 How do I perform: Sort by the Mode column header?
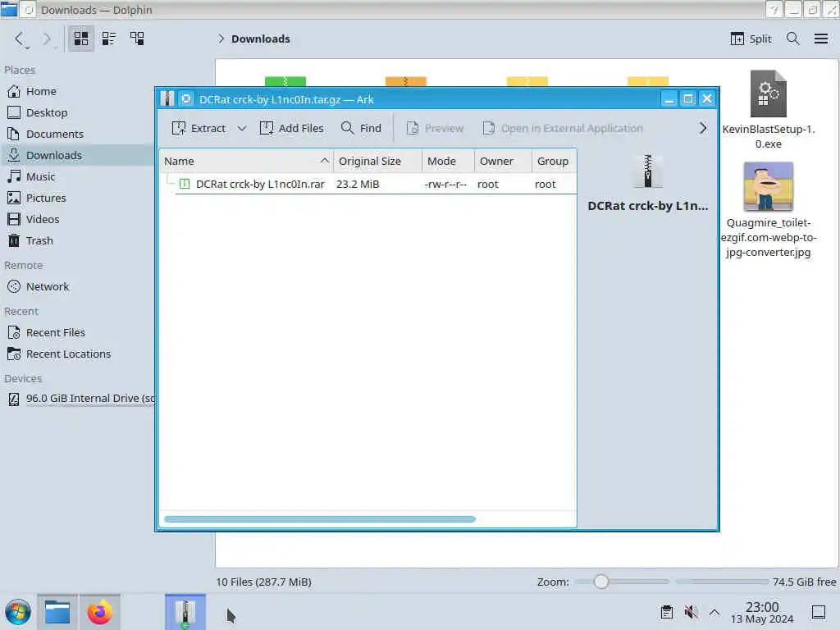(x=449, y=162)
